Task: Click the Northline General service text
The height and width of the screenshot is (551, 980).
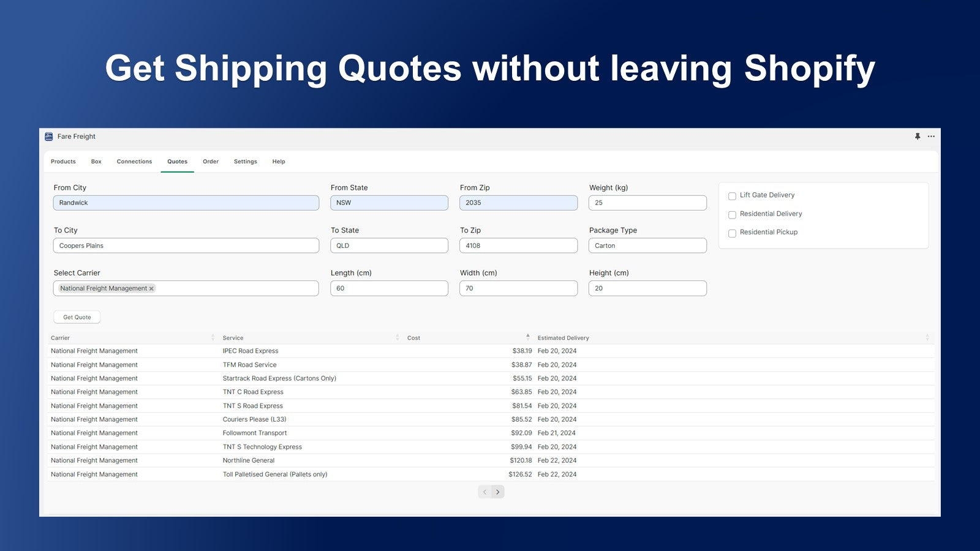Action: 249,460
